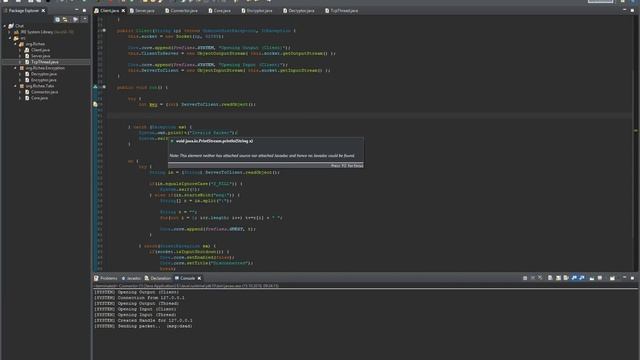Image resolution: width=640 pixels, height=360 pixels.
Task: Open the Problems view tab
Action: [x=106, y=278]
